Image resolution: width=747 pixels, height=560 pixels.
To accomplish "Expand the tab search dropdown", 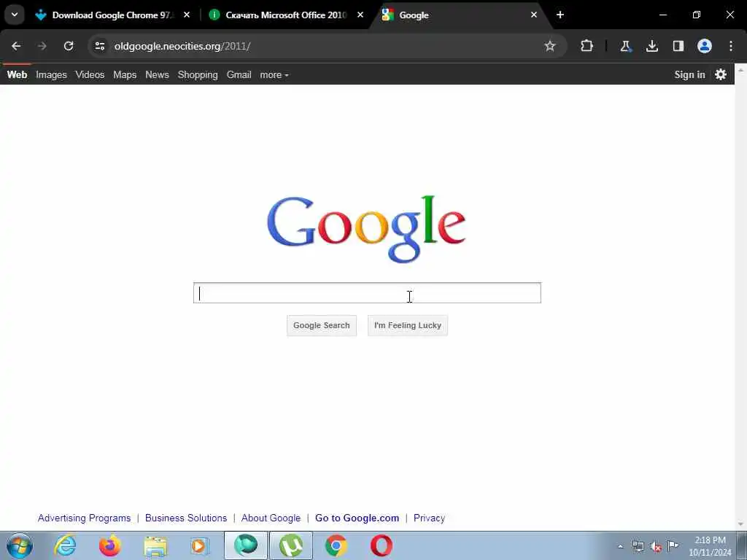I will pos(15,15).
